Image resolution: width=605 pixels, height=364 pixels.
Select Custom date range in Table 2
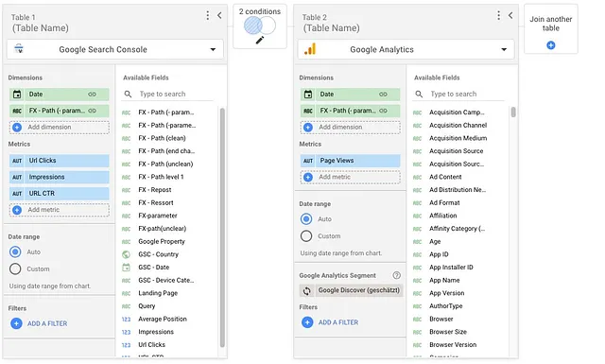[x=306, y=235]
